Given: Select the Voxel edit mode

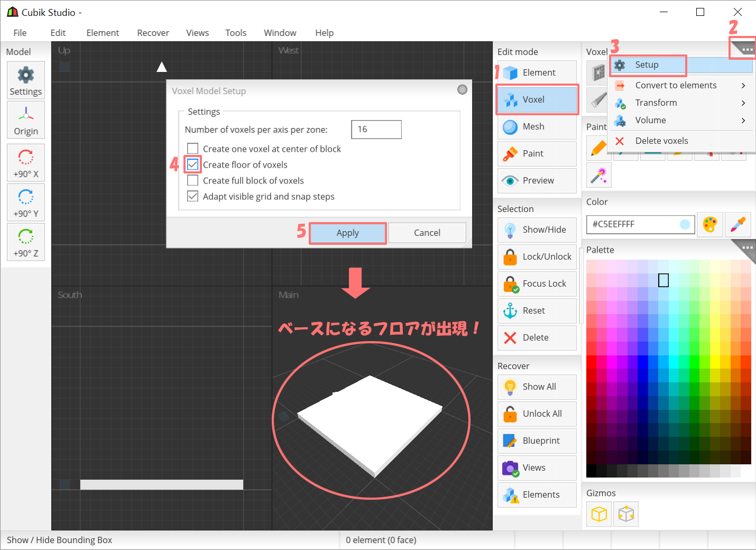Looking at the screenshot, I should pyautogui.click(x=537, y=99).
